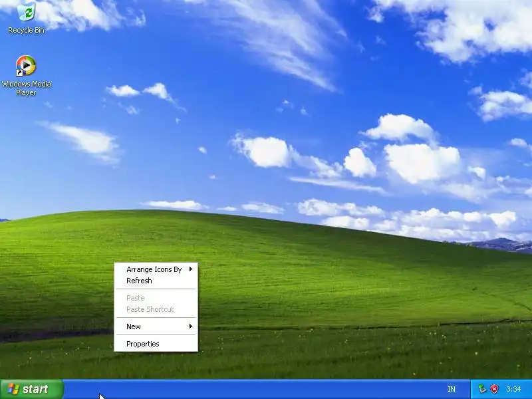Viewport: 532px width, 399px height.
Task: Choose Properties from the context menu
Action: tap(156, 344)
